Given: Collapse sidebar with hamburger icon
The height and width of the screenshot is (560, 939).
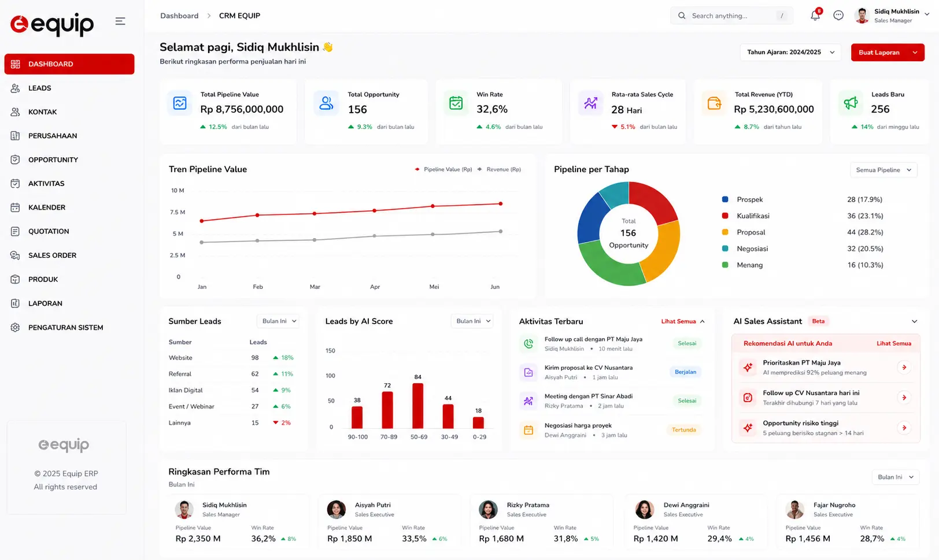Looking at the screenshot, I should pyautogui.click(x=120, y=21).
